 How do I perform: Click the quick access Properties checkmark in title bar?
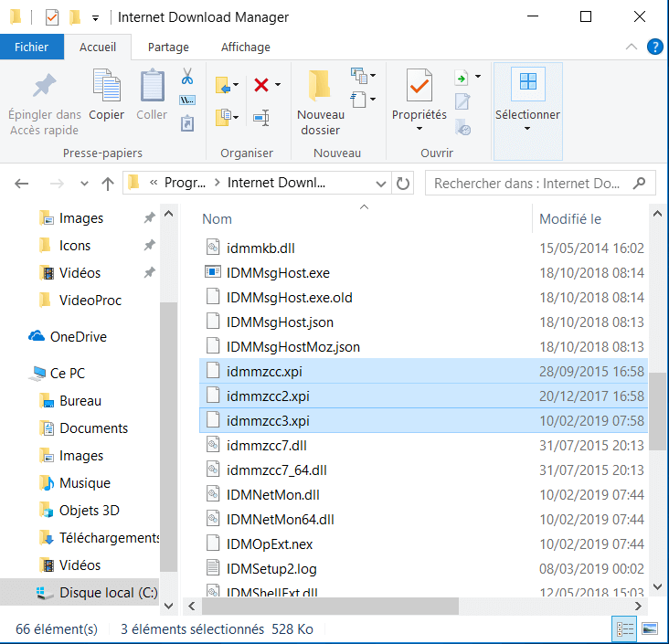point(52,17)
